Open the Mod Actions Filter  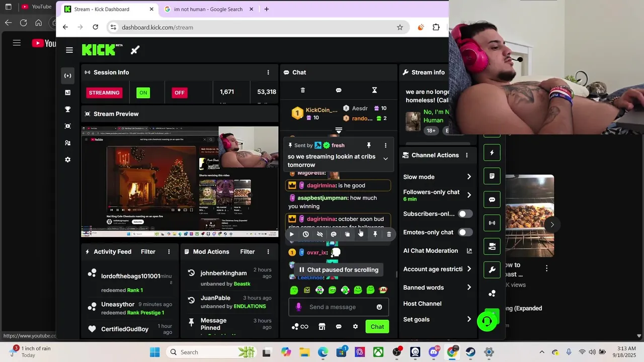(247, 252)
